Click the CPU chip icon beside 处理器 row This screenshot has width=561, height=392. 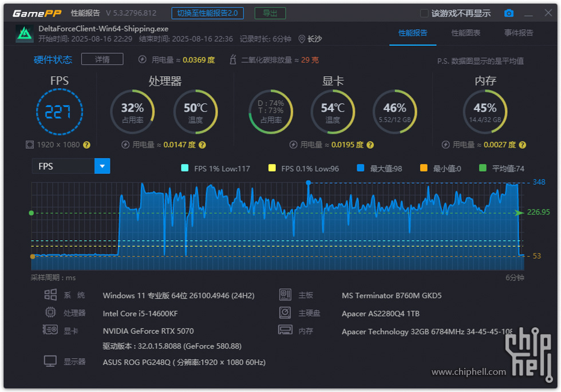[x=50, y=312]
